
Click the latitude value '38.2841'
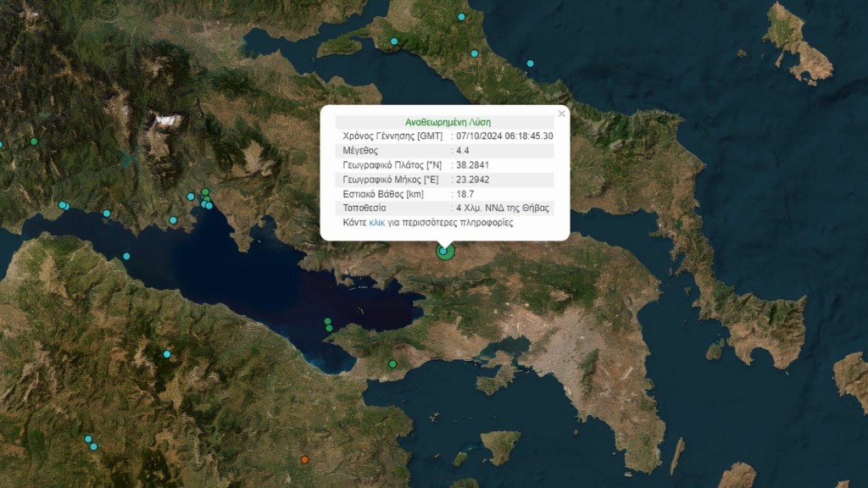tap(472, 165)
